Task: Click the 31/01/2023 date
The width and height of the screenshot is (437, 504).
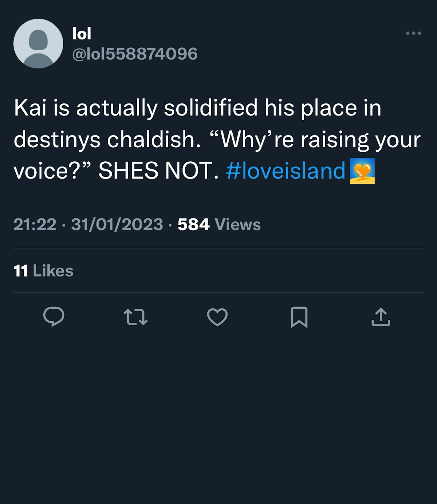Action: (117, 225)
